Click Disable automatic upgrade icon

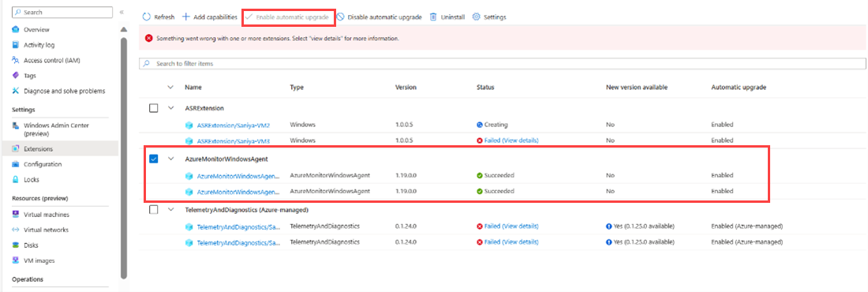(340, 17)
